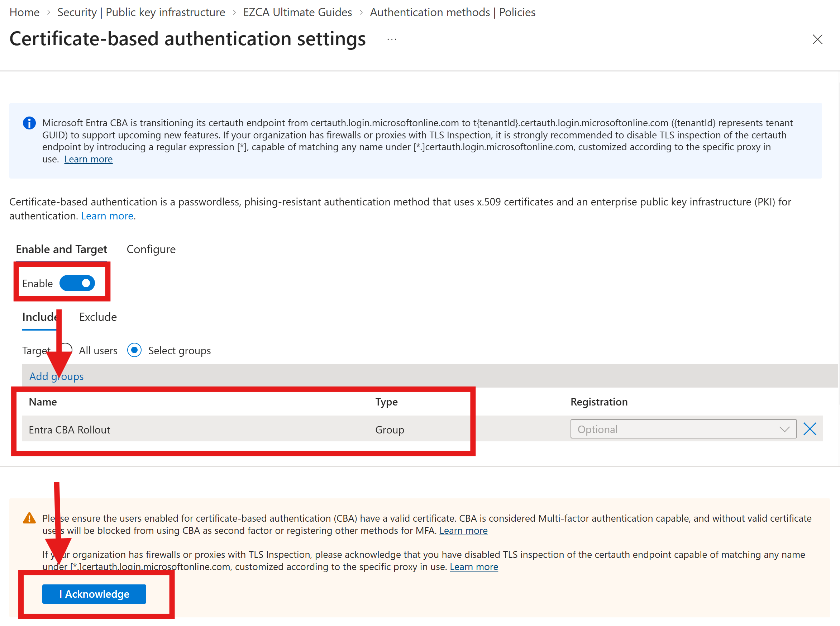Screen dimensions: 840x626
Task: Click the blue info icon in banner
Action: [29, 123]
